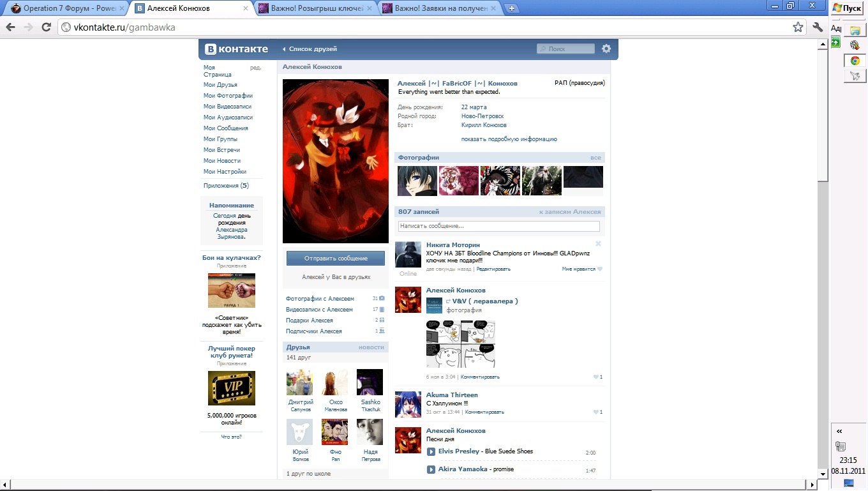The height and width of the screenshot is (491, 868).
Task: Click the ред. link next to Моя Страница
Action: click(255, 68)
